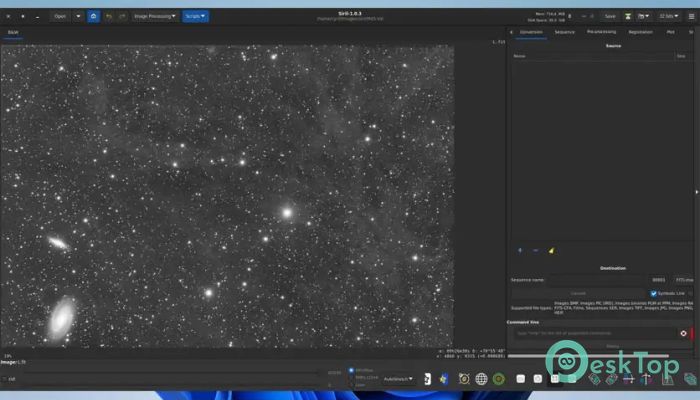Click in the Sequence name input field
700x400 pixels.
(596, 280)
